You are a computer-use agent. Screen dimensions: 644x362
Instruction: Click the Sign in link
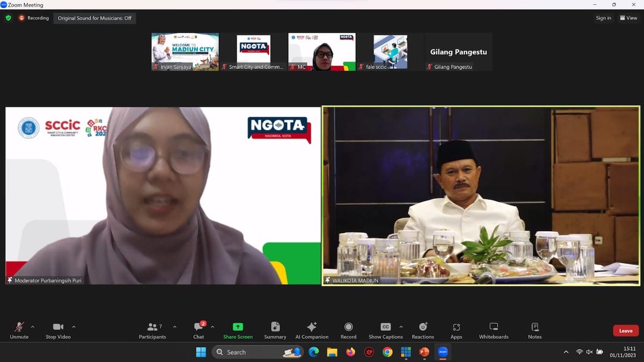pyautogui.click(x=603, y=18)
